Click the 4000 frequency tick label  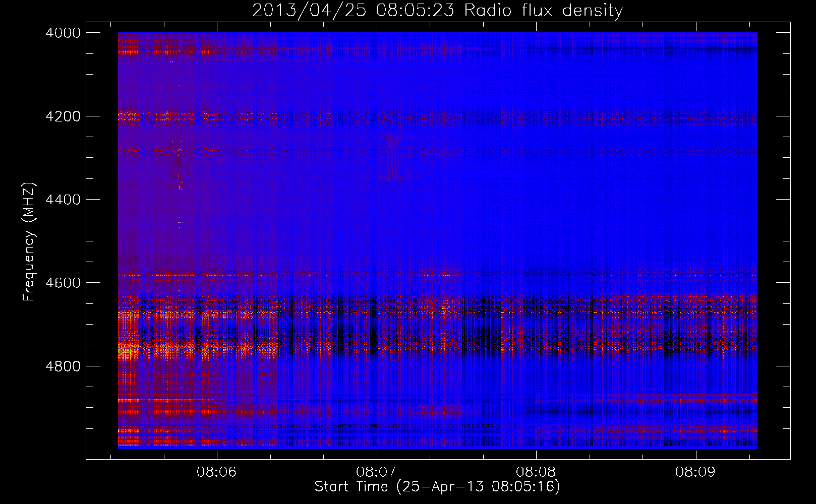coord(63,33)
